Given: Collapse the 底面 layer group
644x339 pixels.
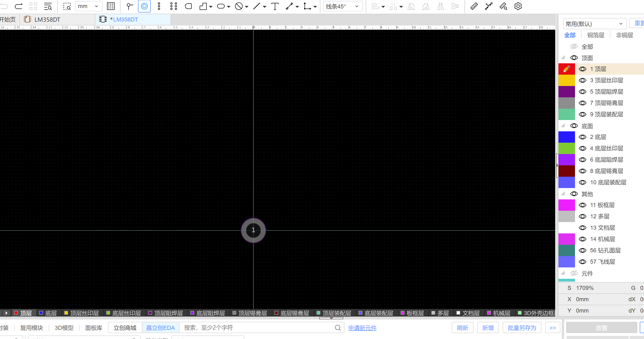Looking at the screenshot, I should tap(563, 126).
